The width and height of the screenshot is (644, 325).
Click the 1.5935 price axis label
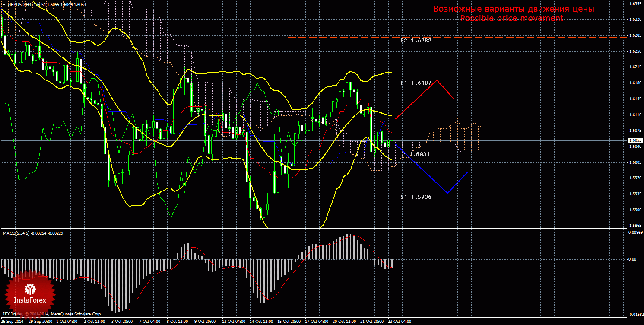point(635,194)
